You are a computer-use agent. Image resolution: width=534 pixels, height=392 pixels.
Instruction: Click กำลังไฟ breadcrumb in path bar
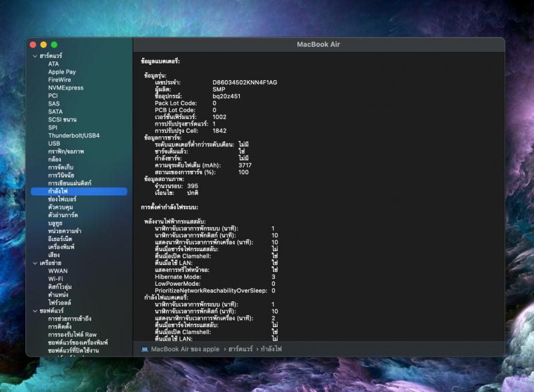pyautogui.click(x=272, y=349)
